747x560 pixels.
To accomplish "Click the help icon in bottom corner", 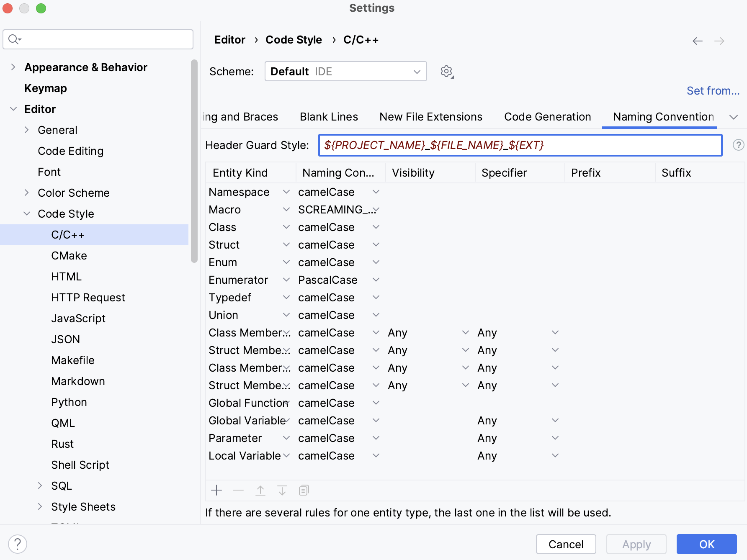I will (18, 544).
